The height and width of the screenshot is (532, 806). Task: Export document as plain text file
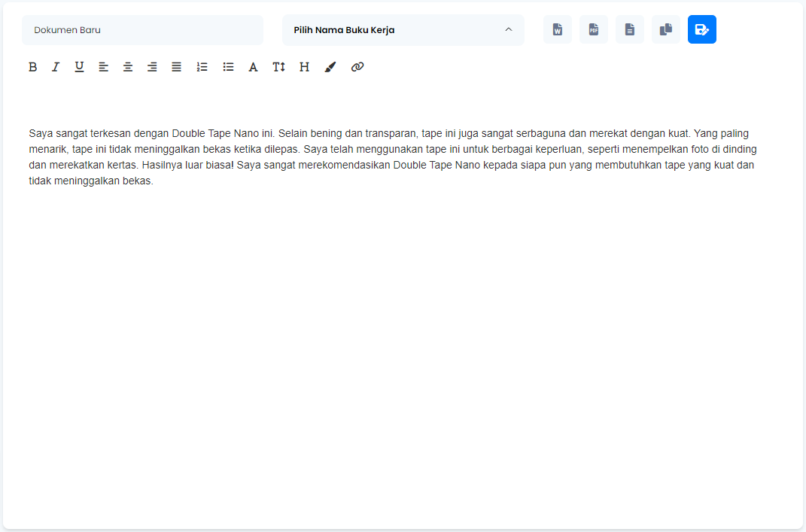click(x=630, y=29)
